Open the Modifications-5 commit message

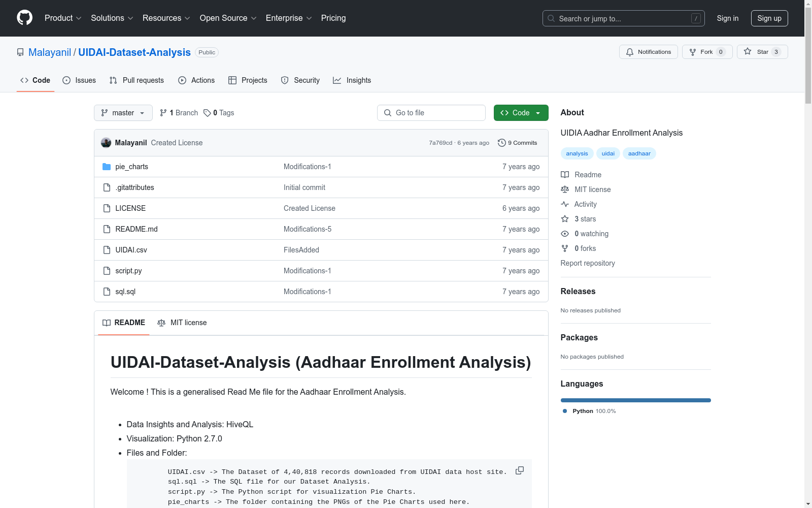click(308, 229)
